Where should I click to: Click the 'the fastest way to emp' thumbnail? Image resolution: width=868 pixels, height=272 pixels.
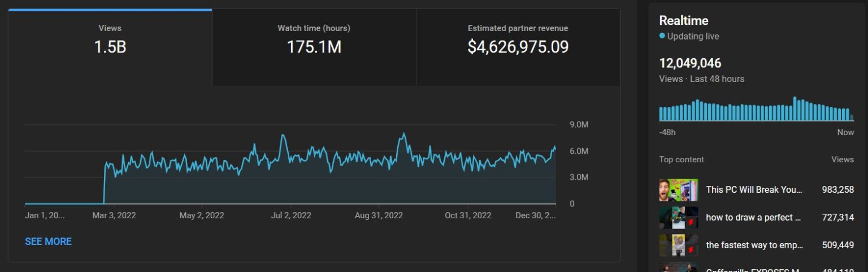[679, 245]
